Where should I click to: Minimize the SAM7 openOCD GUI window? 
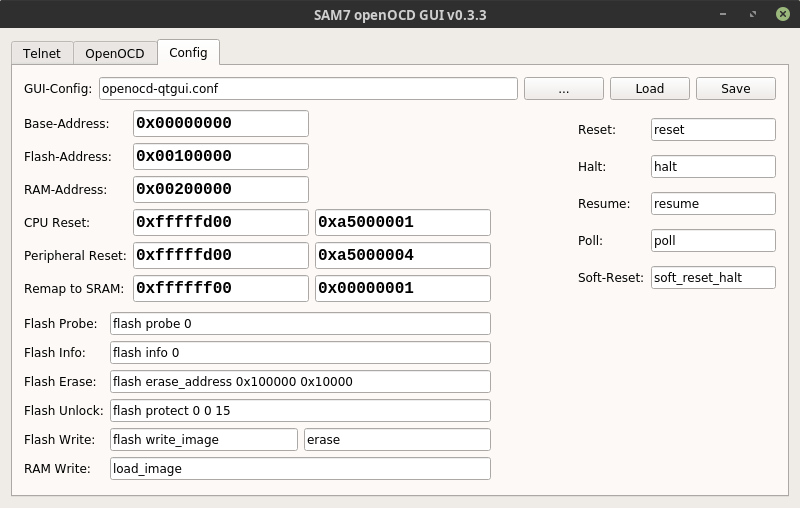[x=723, y=14]
